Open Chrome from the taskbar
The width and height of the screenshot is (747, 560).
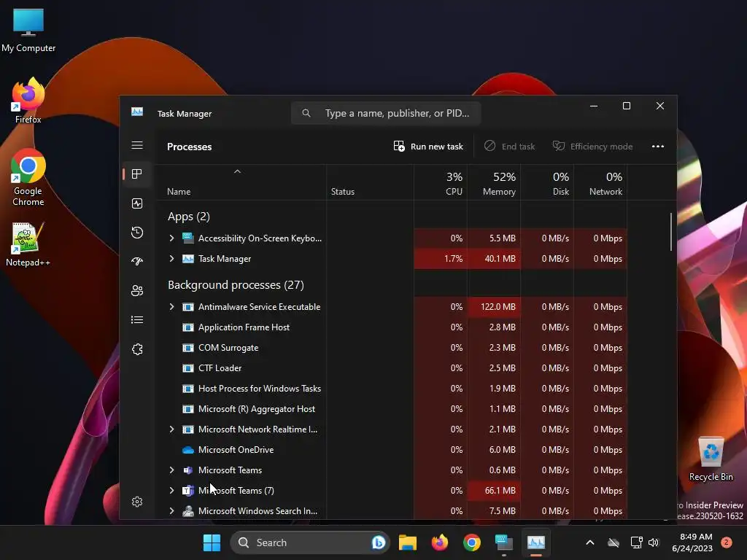pyautogui.click(x=472, y=542)
